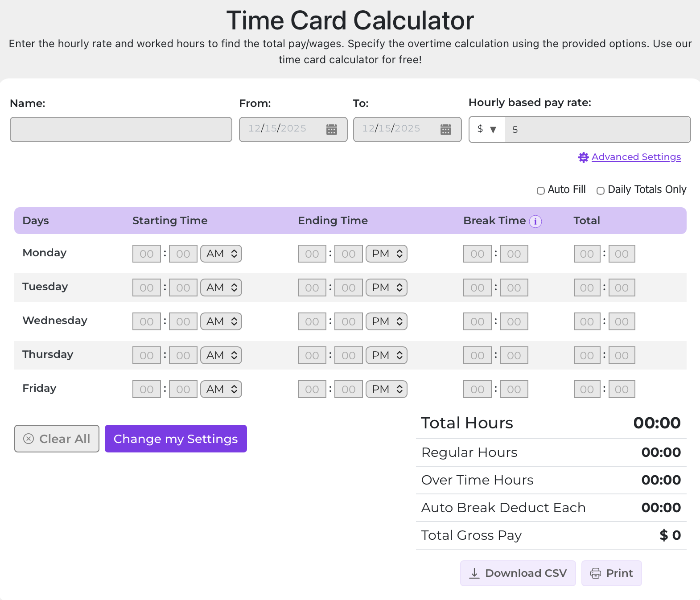
Task: Open Friday ending time PM dropdown
Action: 387,390
